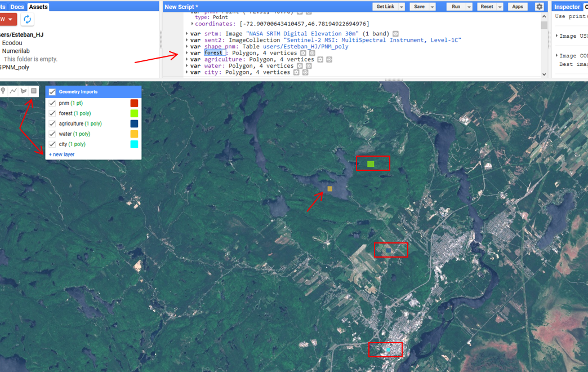
Task: Click the Save button
Action: coord(419,7)
